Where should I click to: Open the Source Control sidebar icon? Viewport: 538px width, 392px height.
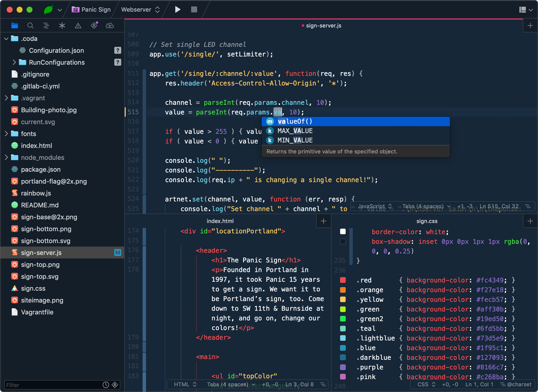coord(94,26)
